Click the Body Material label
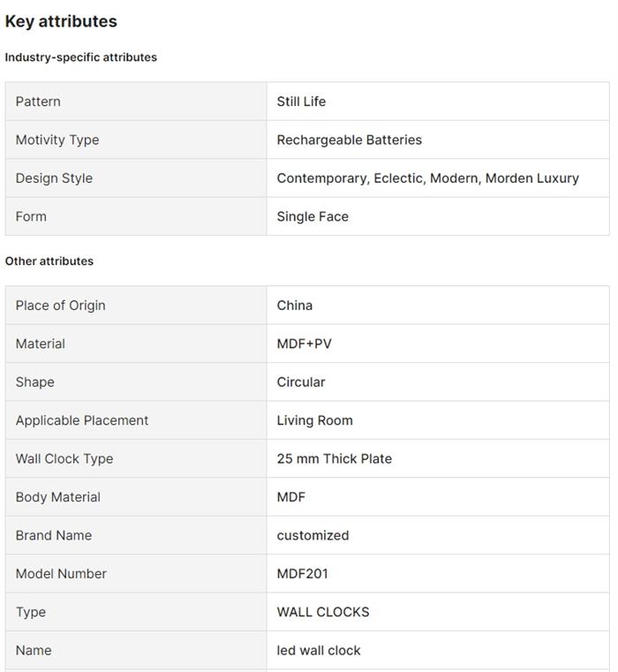The height and width of the screenshot is (672, 618). tap(58, 497)
